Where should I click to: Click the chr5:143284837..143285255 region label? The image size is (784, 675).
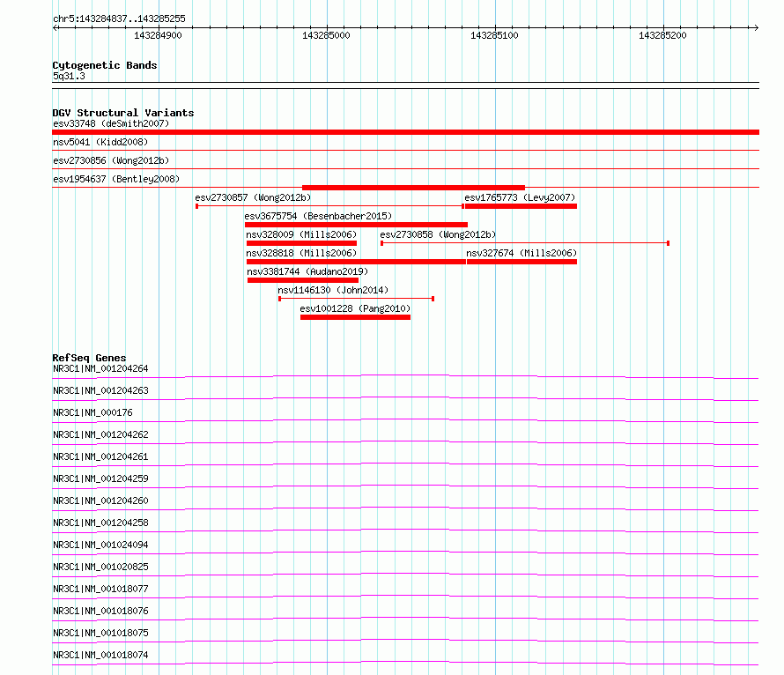point(119,19)
